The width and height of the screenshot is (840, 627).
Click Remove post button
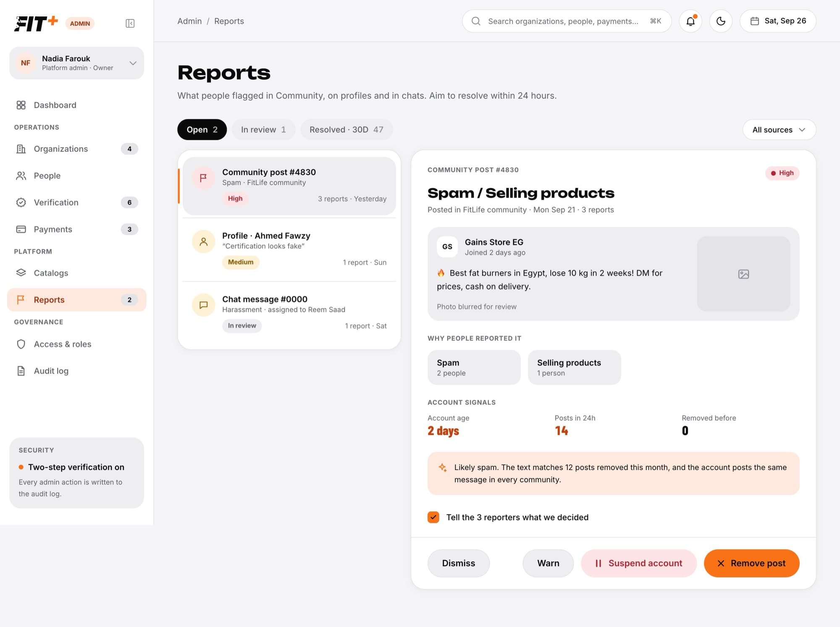pyautogui.click(x=751, y=563)
